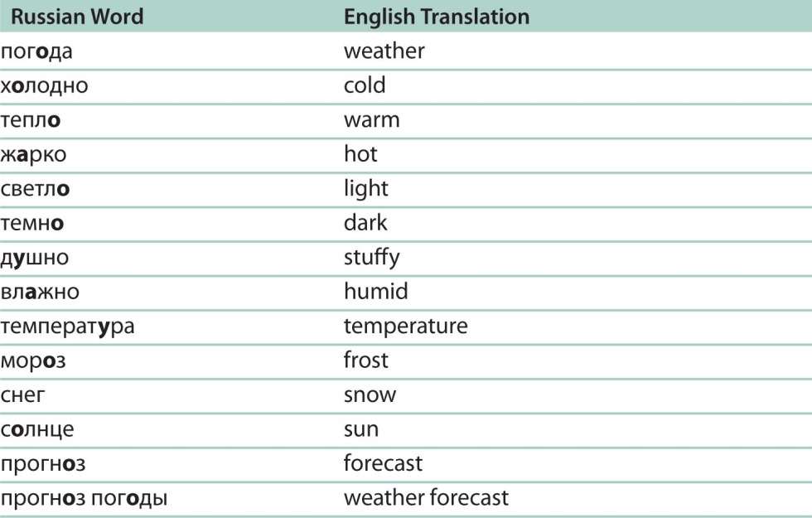The width and height of the screenshot is (812, 518).
Task: Click the English word "sun"
Action: click(x=360, y=429)
